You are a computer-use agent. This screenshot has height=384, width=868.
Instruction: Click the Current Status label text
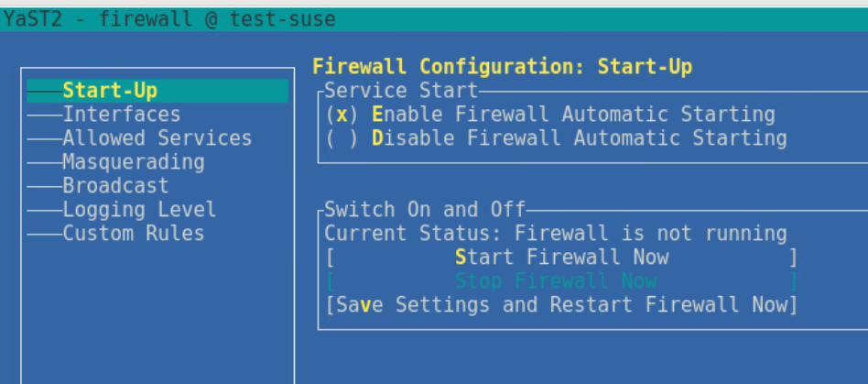coord(413,234)
